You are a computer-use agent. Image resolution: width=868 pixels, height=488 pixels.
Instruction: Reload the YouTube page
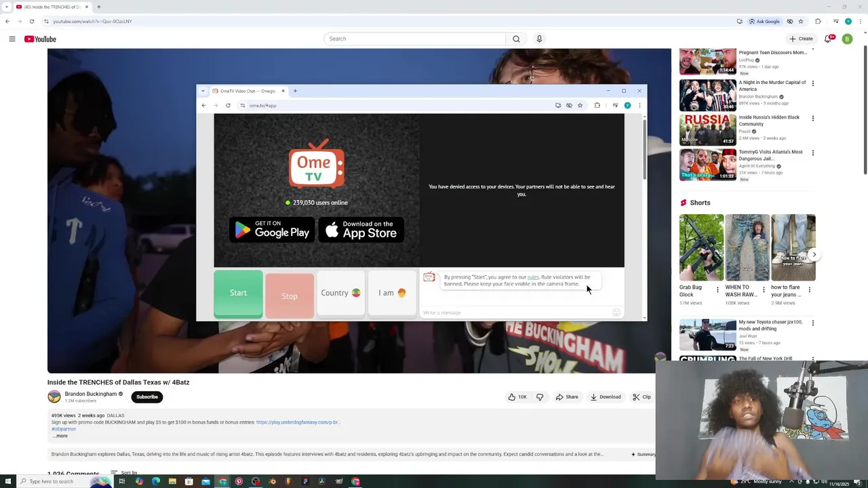(x=31, y=21)
